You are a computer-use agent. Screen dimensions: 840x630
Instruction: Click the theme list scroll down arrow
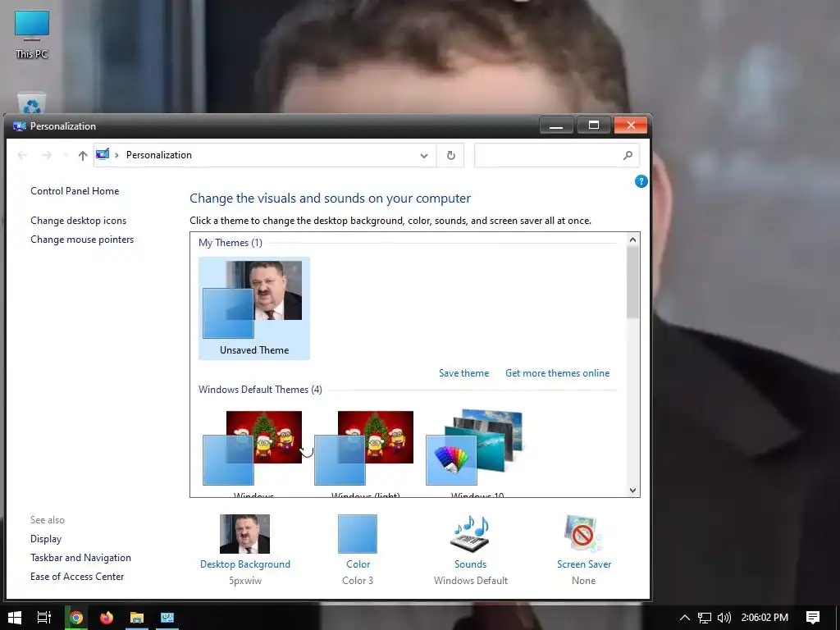(x=632, y=491)
